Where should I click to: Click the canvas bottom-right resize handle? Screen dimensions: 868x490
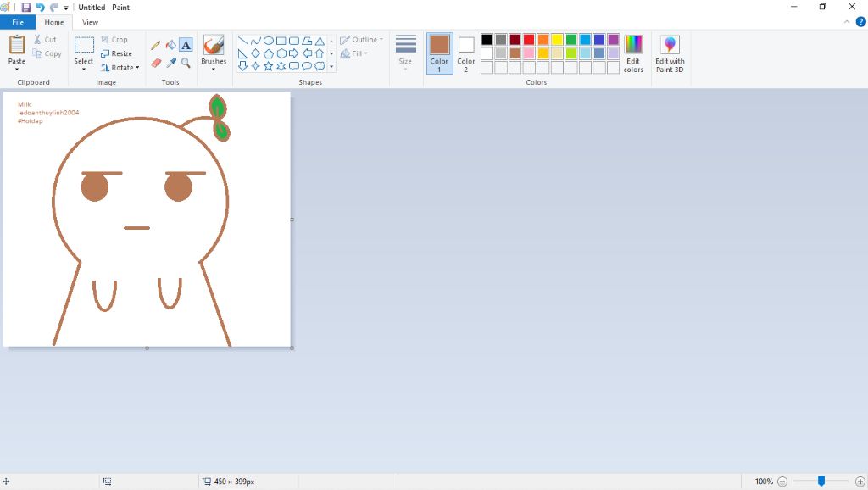[x=292, y=348]
